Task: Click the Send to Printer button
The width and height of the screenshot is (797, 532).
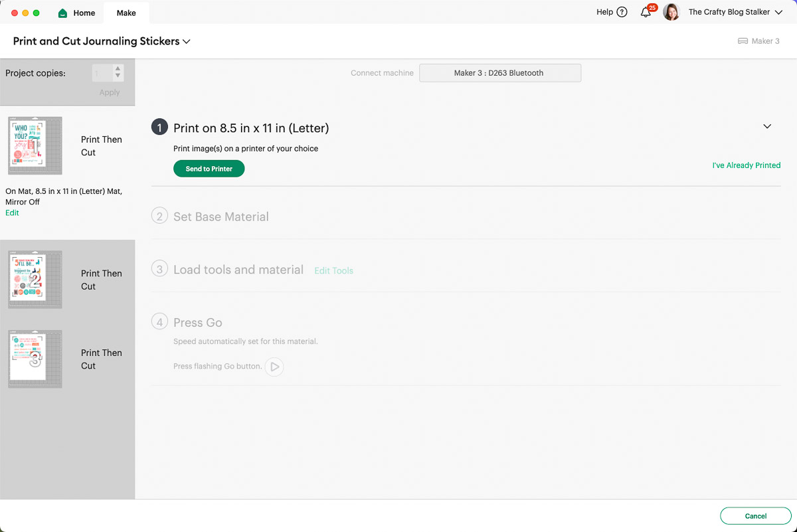Action: (209, 169)
